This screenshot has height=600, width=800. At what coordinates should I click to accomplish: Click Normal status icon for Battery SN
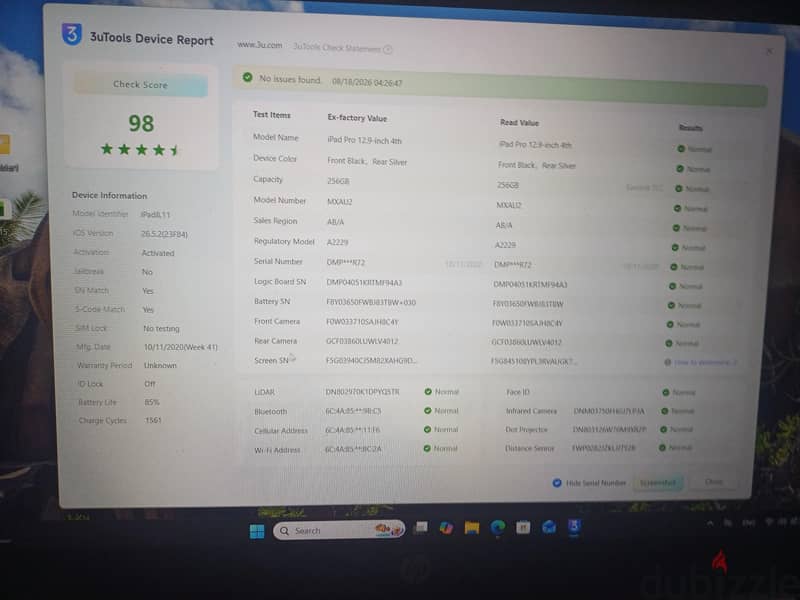click(671, 305)
